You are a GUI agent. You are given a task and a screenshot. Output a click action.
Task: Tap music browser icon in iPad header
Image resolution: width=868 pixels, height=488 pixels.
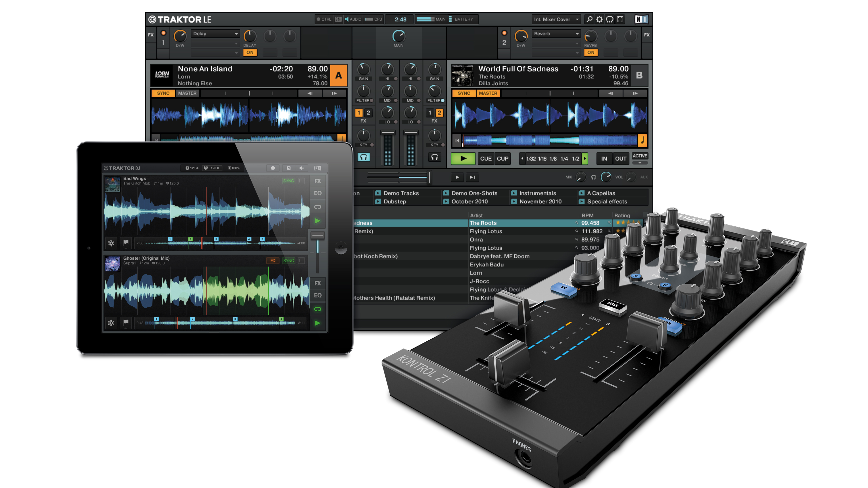coord(289,168)
